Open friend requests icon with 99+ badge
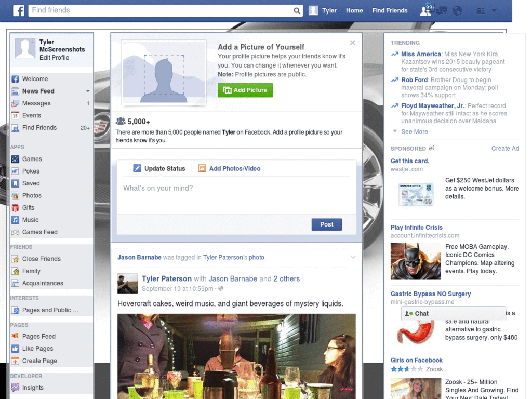 pos(427,10)
